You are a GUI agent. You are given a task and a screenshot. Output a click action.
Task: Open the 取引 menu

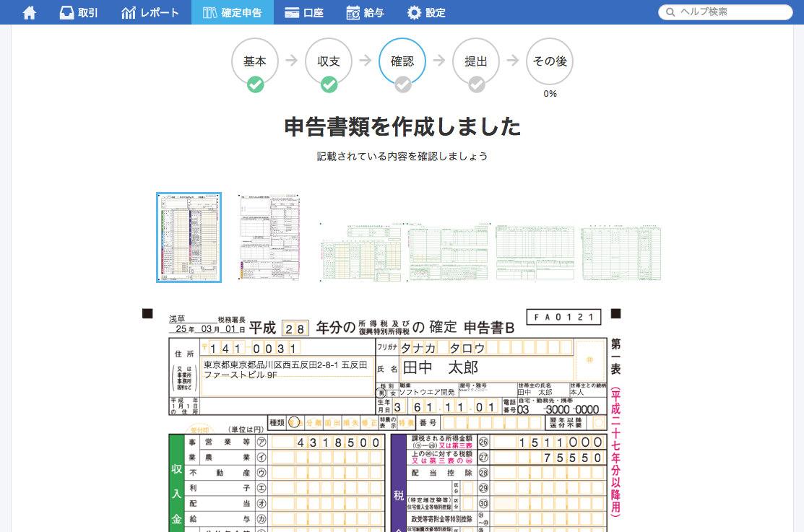(79, 12)
